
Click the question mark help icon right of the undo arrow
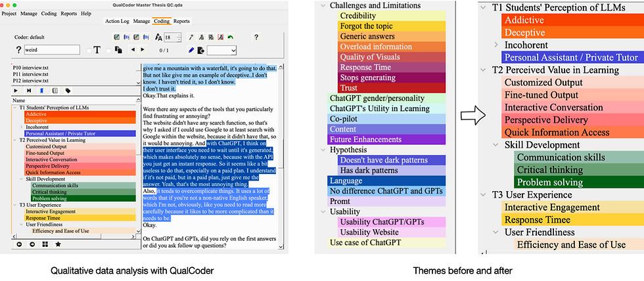tap(256, 37)
